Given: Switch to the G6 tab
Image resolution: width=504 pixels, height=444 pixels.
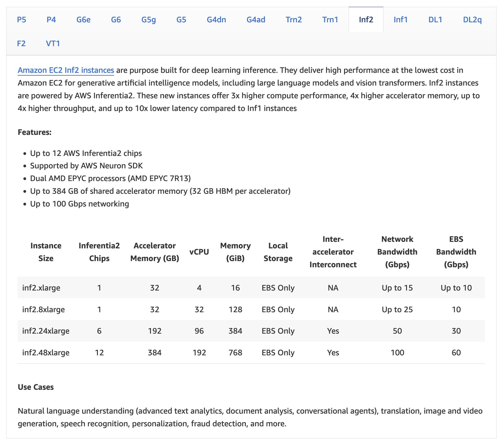Looking at the screenshot, I should click(116, 20).
